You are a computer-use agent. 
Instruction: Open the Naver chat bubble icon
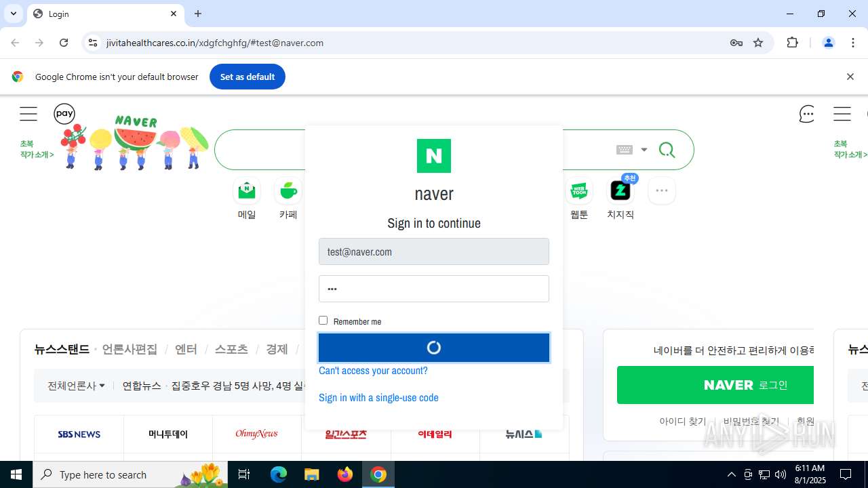click(x=807, y=114)
